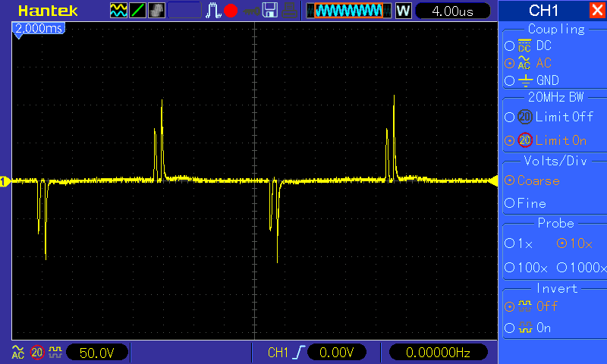Click the printer icon
The image size is (607, 364).
pos(289,11)
